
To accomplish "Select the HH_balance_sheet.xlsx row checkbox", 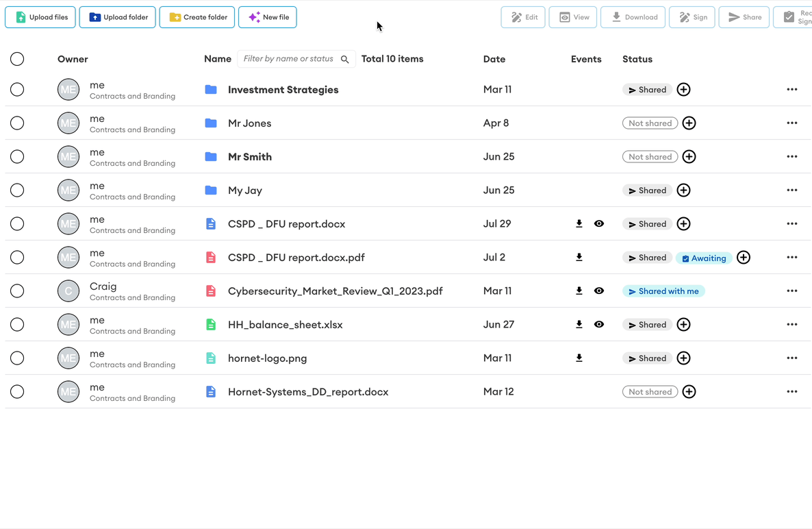I will point(17,324).
